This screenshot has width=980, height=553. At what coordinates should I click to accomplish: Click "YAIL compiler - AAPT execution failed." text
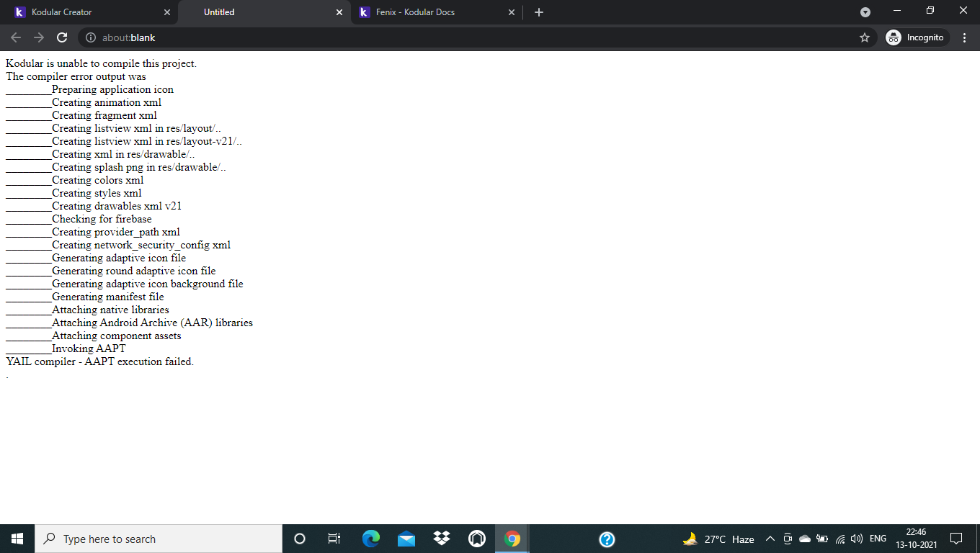coord(99,361)
